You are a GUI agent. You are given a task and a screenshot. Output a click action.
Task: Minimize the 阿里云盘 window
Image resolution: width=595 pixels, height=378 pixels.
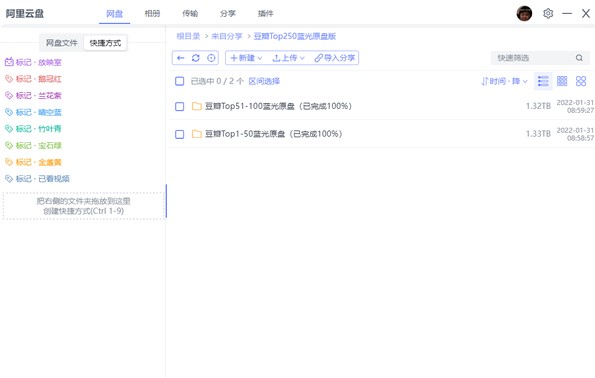pos(567,14)
